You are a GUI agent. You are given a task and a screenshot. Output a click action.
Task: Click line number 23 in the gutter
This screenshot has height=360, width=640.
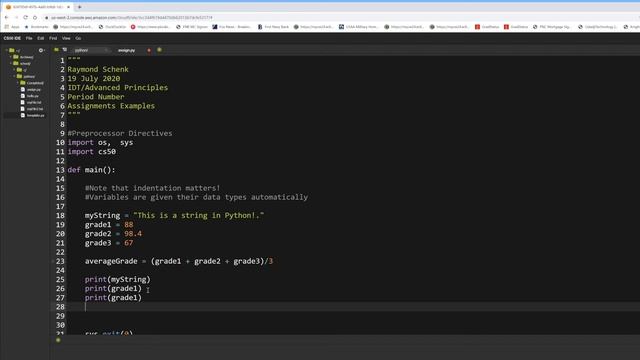point(60,261)
